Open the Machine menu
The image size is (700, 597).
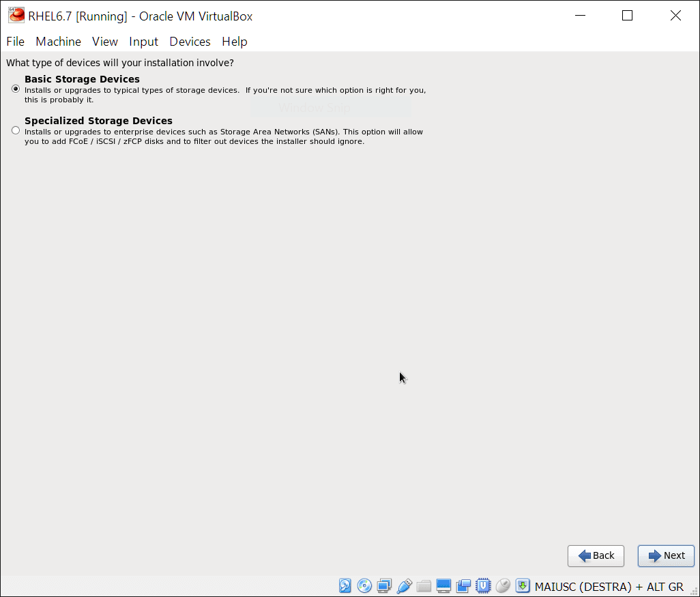[x=59, y=42]
